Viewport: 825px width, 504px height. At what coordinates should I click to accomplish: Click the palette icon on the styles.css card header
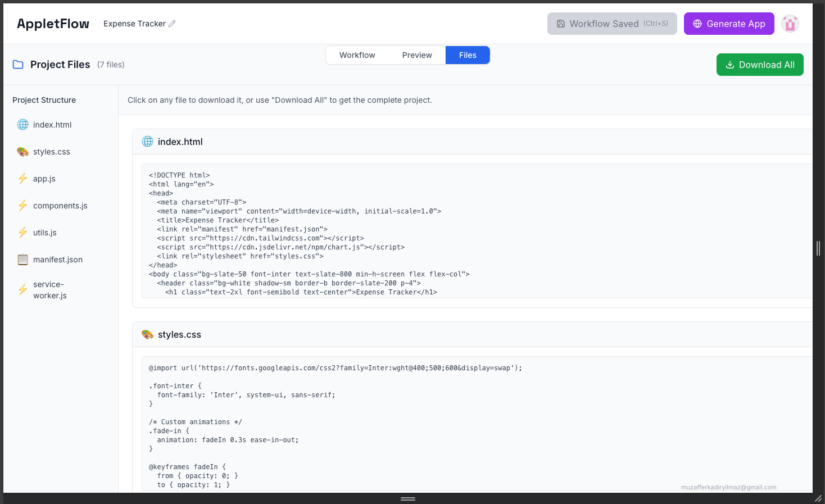click(147, 334)
